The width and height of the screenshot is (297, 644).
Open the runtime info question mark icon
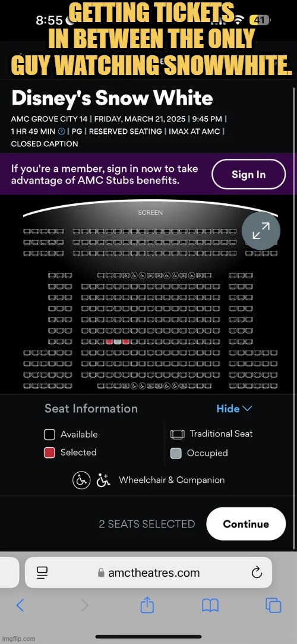[x=62, y=131]
